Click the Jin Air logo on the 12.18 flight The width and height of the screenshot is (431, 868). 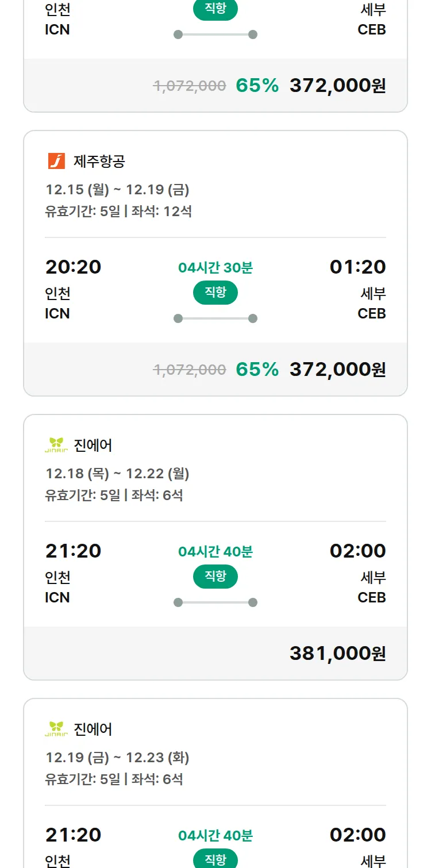pyautogui.click(x=56, y=445)
